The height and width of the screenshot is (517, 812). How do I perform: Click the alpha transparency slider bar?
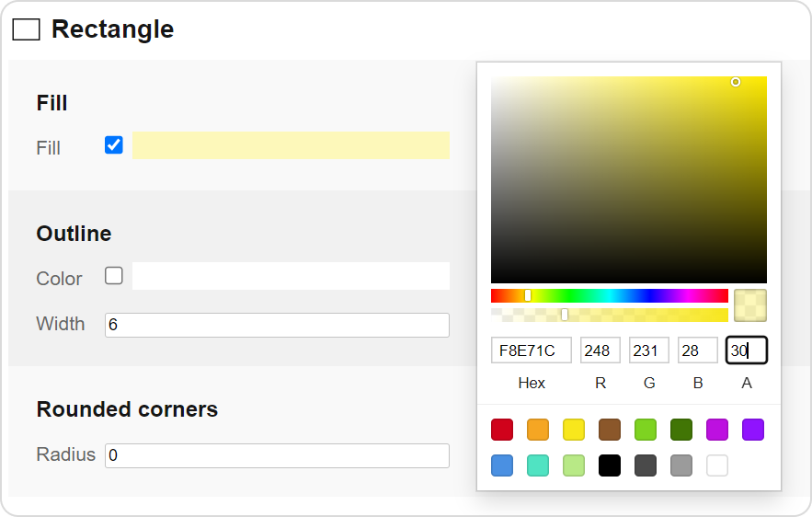(609, 315)
